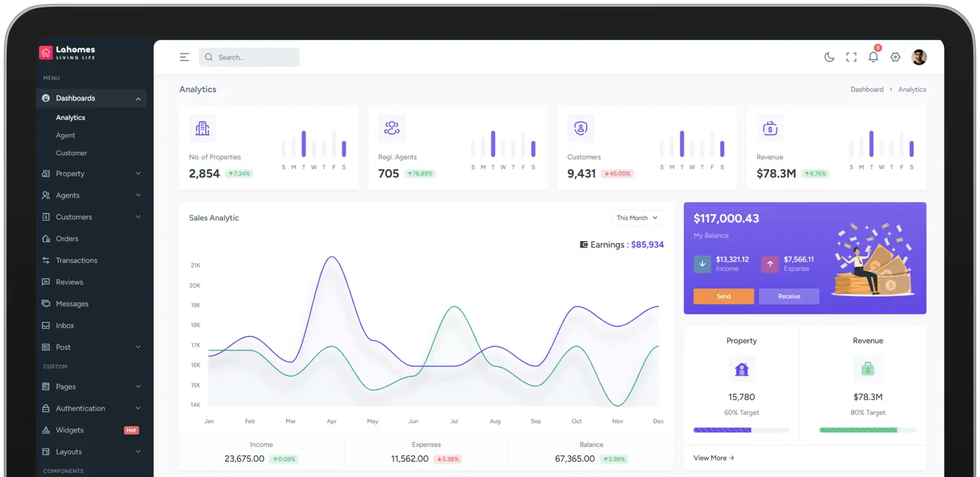
Task: Open the This Month dropdown
Action: (x=638, y=218)
